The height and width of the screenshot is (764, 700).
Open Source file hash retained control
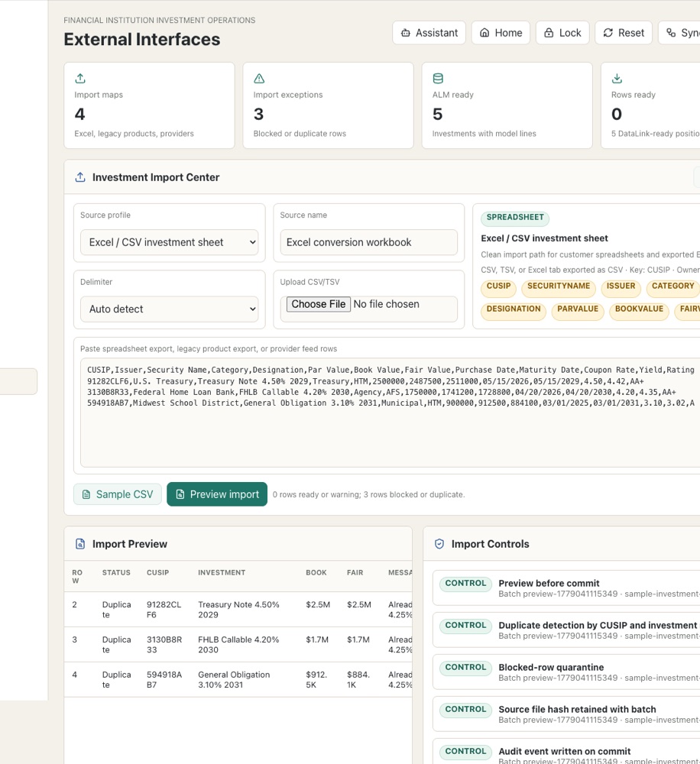(x=566, y=714)
